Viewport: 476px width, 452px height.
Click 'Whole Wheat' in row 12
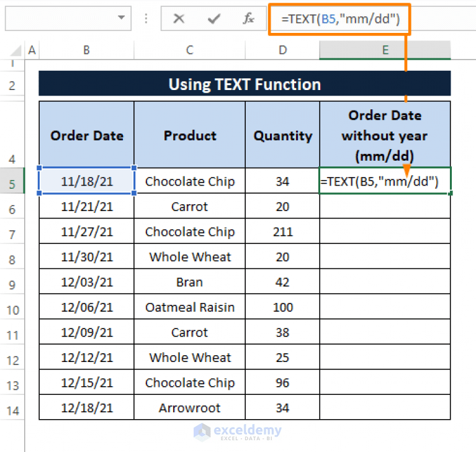(189, 357)
